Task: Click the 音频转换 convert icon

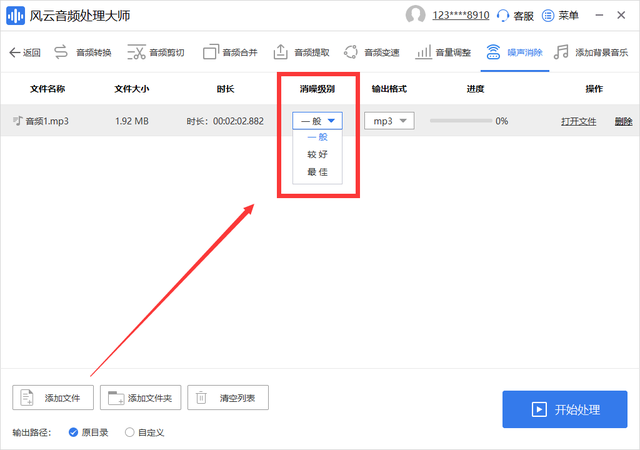Action: [x=61, y=52]
